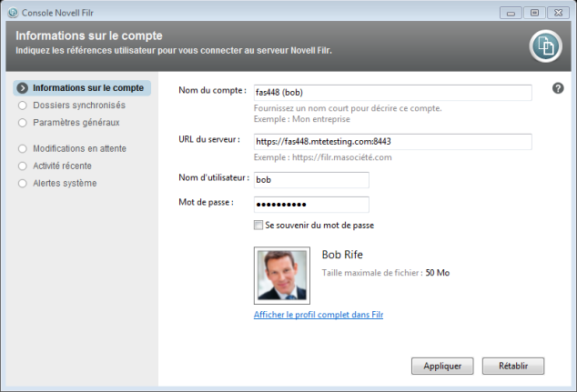577x392 pixels.
Task: Enable Se souvenir du mot de passe
Action: coord(258,225)
